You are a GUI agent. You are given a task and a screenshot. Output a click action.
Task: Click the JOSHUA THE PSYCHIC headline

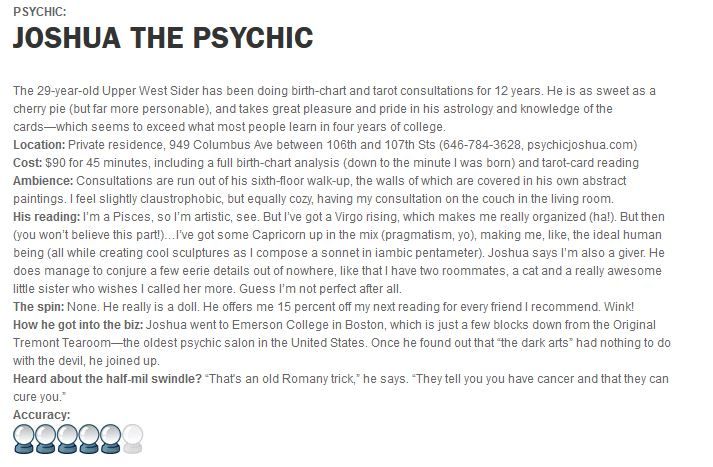pos(163,37)
